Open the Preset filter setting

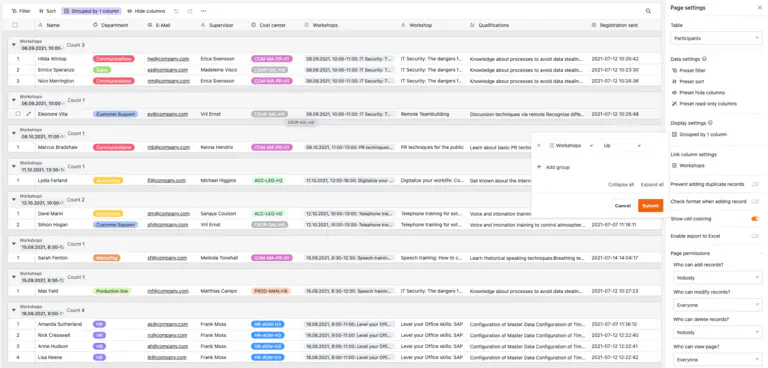click(688, 71)
